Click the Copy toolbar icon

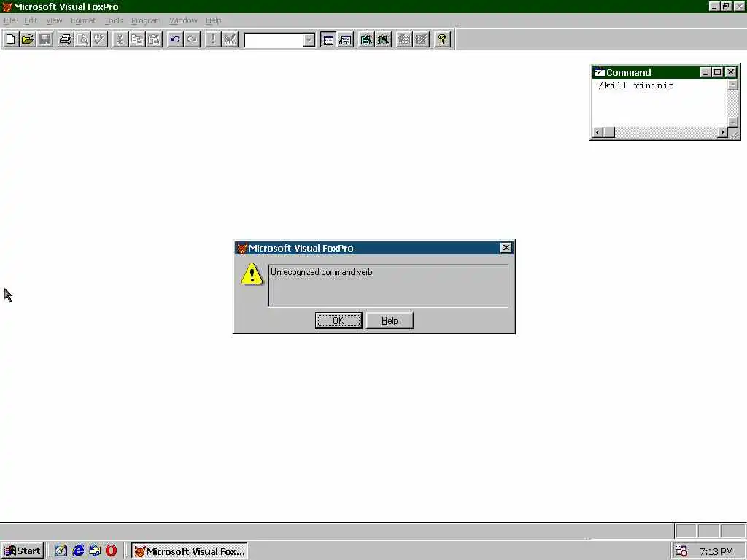tap(137, 39)
